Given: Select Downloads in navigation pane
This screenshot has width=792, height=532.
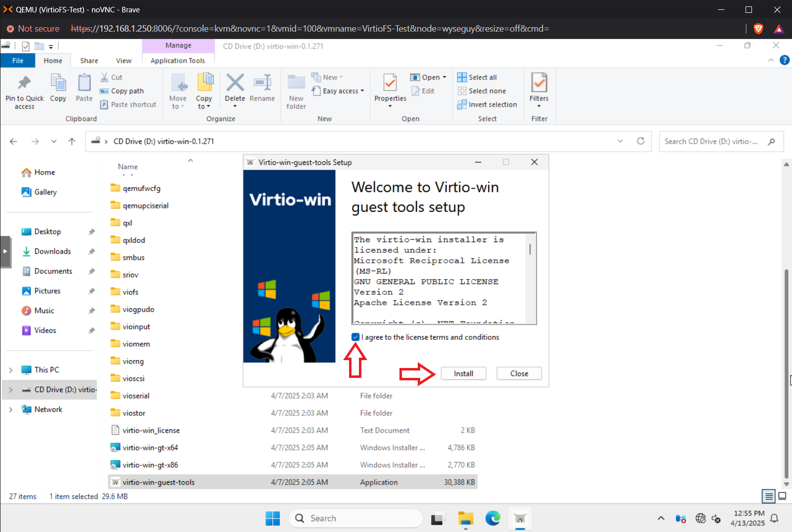Looking at the screenshot, I should coord(52,251).
